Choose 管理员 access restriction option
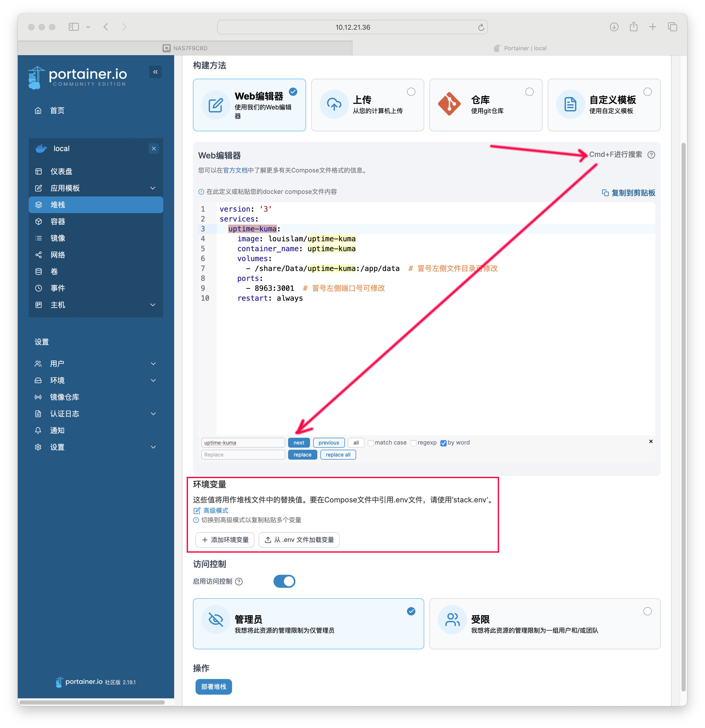This screenshot has width=705, height=728. click(308, 624)
